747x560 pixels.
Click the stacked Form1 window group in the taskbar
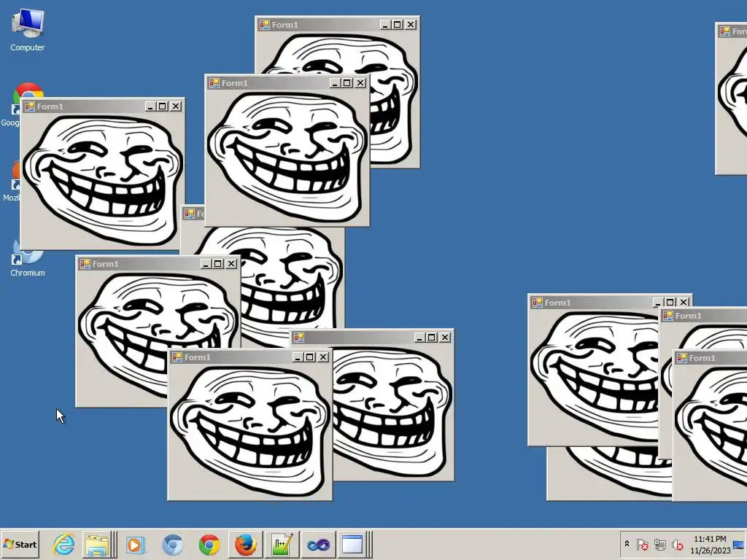click(353, 544)
